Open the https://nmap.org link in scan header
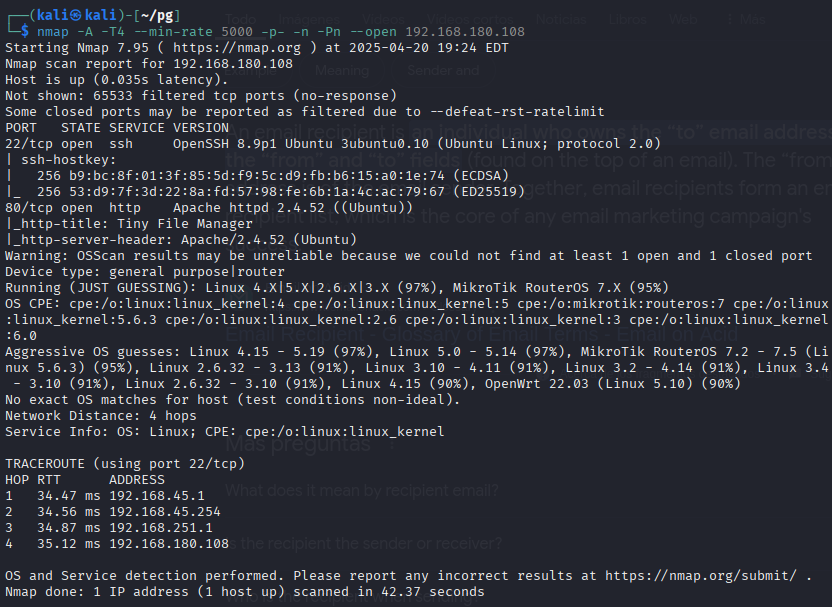832x607 pixels. click(x=237, y=48)
